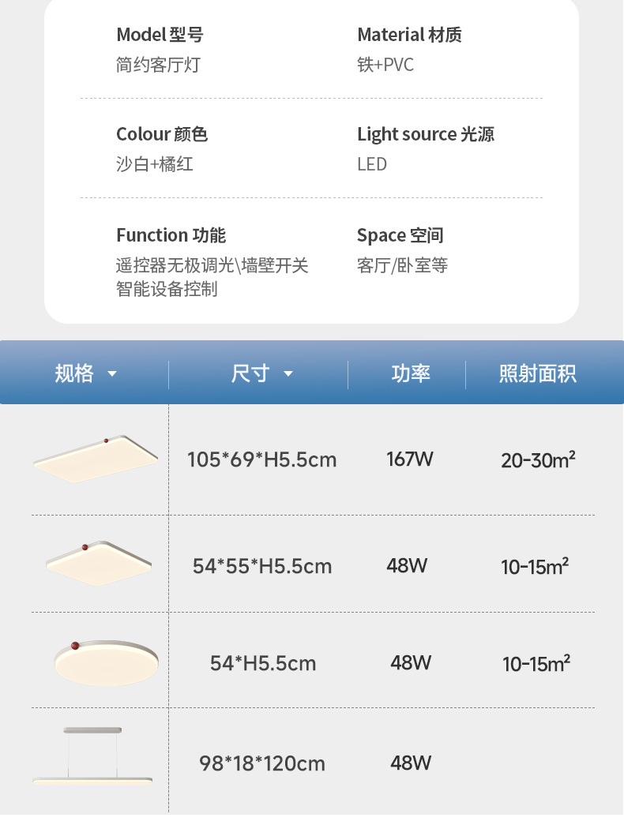The width and height of the screenshot is (624, 840).
Task: Click the Material 材质 label
Action: tap(409, 35)
